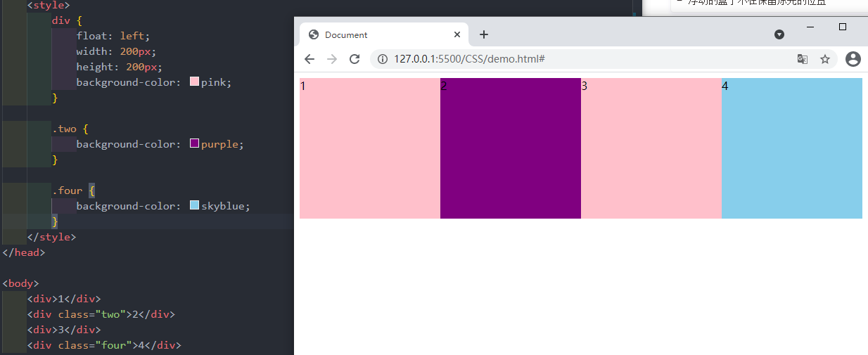Click the pink color swatch in code
This screenshot has width=868, height=355.
pyautogui.click(x=195, y=82)
